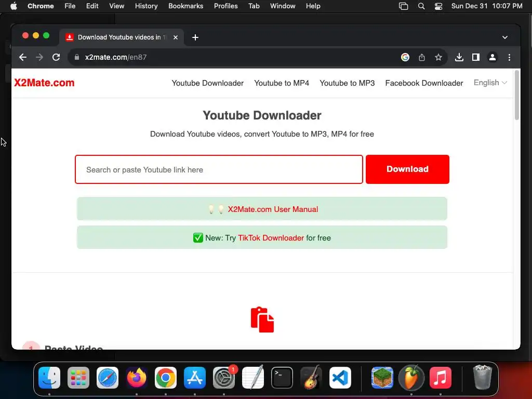Click Chrome icon in the Dock

[x=166, y=378]
